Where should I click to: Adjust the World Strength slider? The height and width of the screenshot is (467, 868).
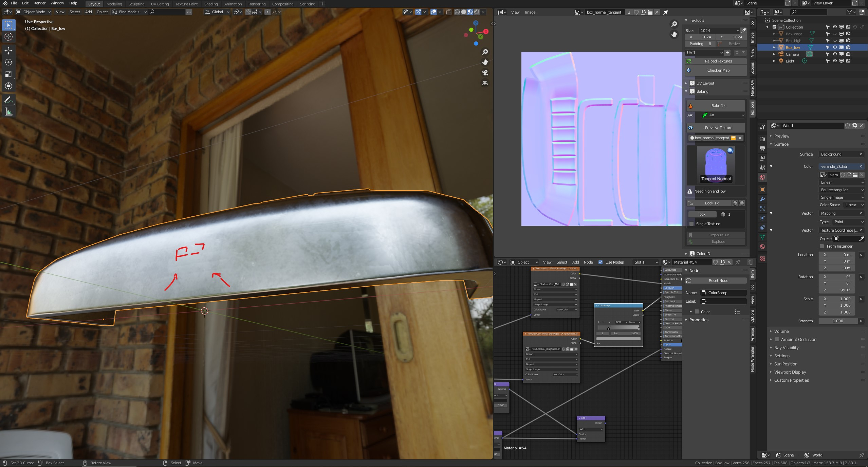pos(838,321)
